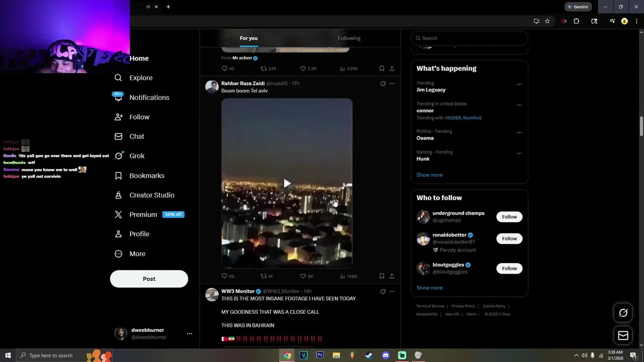Click the Post button

coord(149,279)
